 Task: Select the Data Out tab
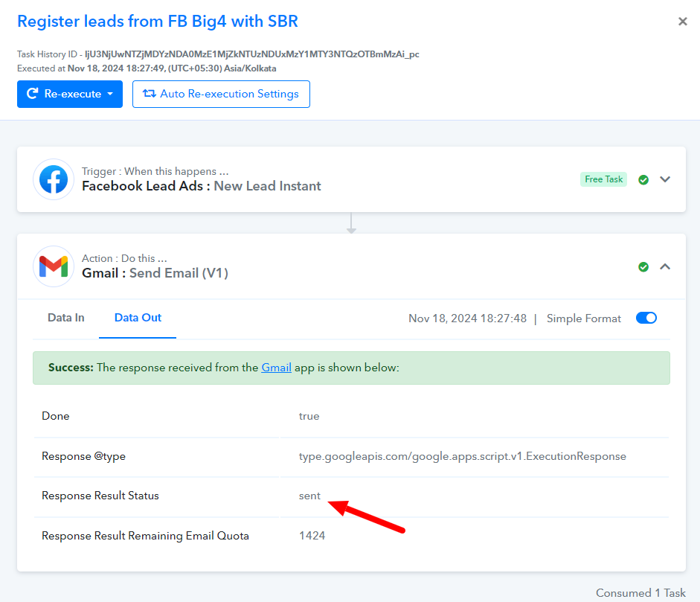(138, 318)
